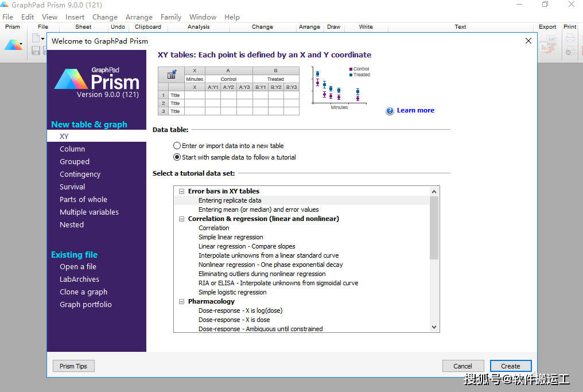Select Simple linear regression data set

231,237
